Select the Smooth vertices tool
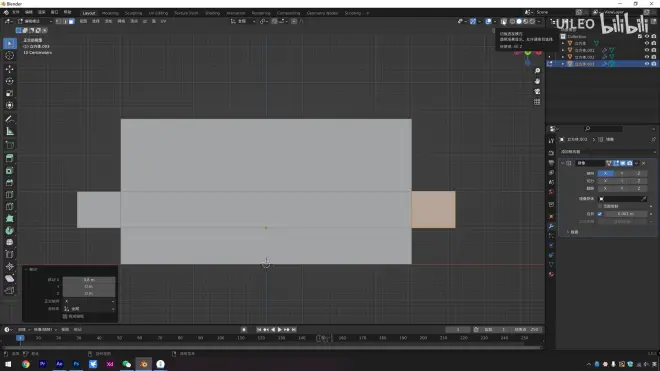The image size is (660, 371). pyautogui.click(x=10, y=243)
